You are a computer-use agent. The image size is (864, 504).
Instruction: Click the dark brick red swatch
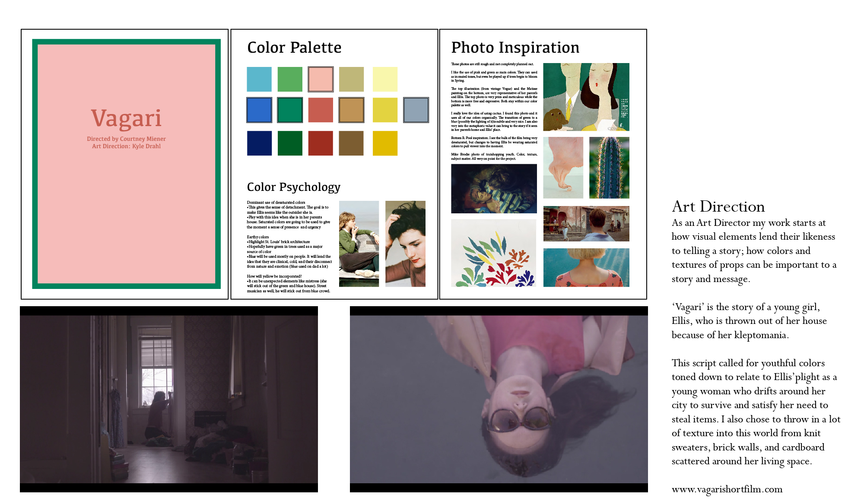click(x=321, y=143)
